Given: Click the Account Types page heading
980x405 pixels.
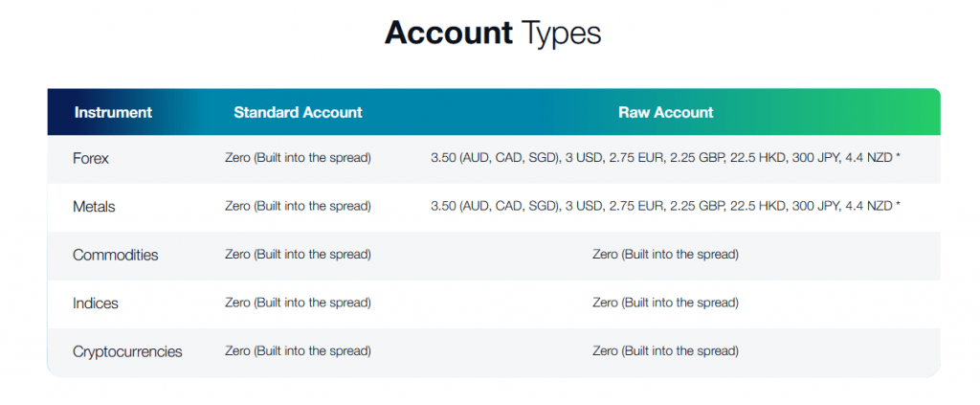Looking at the screenshot, I should [x=492, y=34].
